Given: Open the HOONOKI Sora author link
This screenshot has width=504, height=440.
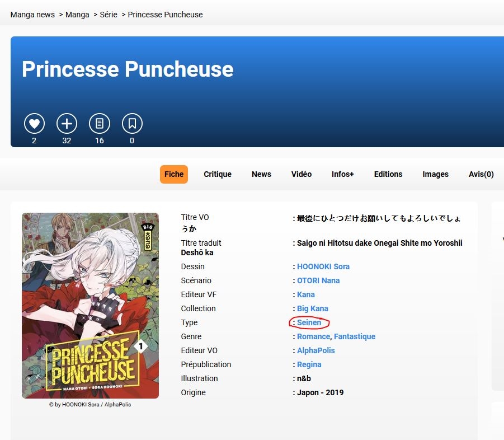Looking at the screenshot, I should pyautogui.click(x=323, y=266).
